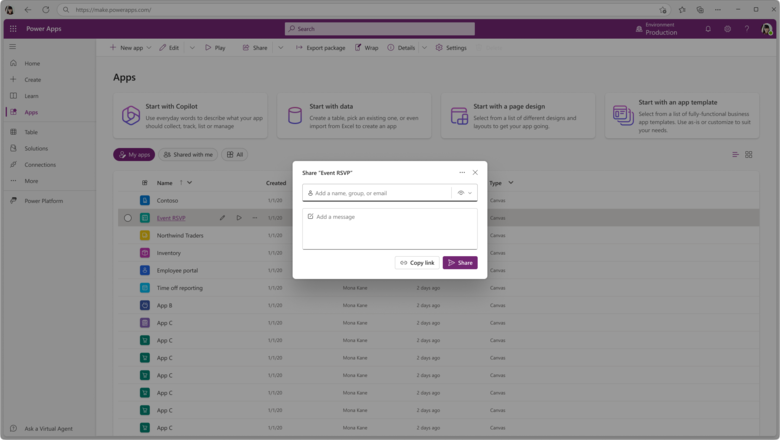Open Solutions in sidebar
This screenshot has width=780, height=440.
36,149
